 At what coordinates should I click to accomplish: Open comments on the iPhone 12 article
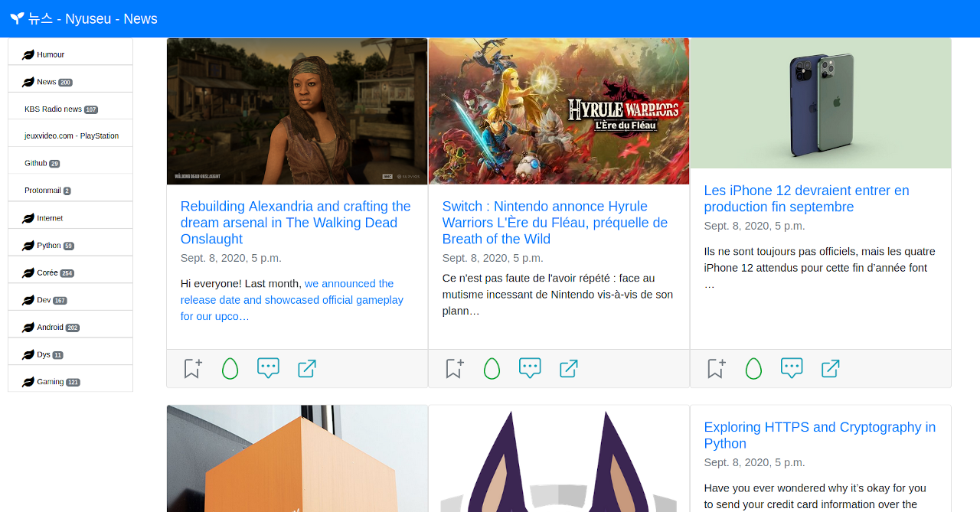(792, 368)
